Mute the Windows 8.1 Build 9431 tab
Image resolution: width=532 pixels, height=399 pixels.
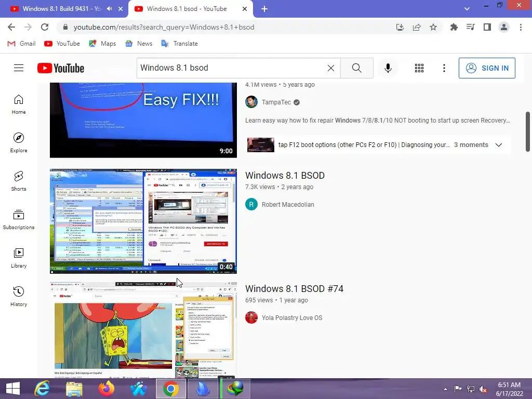[109, 9]
